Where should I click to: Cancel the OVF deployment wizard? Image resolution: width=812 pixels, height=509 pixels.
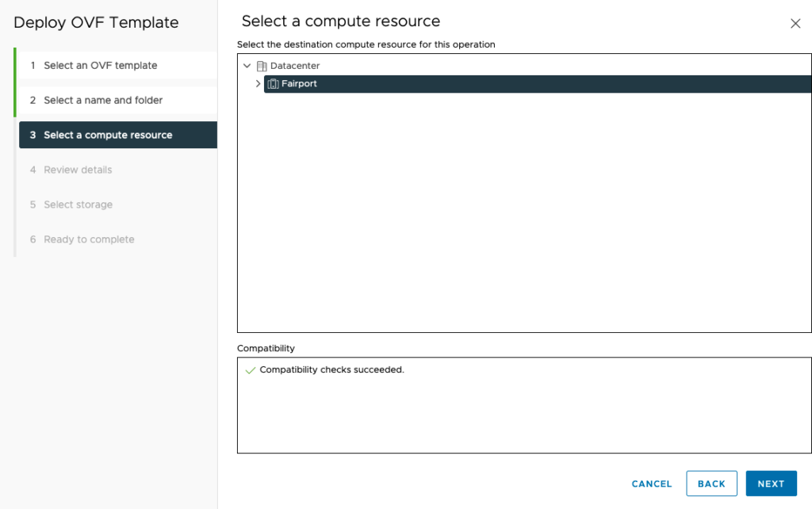(652, 484)
